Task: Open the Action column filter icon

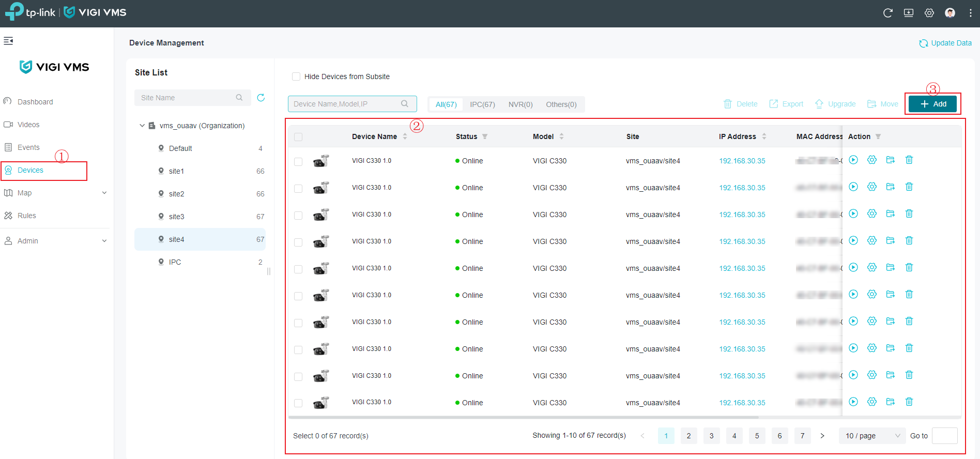Action: click(x=878, y=136)
